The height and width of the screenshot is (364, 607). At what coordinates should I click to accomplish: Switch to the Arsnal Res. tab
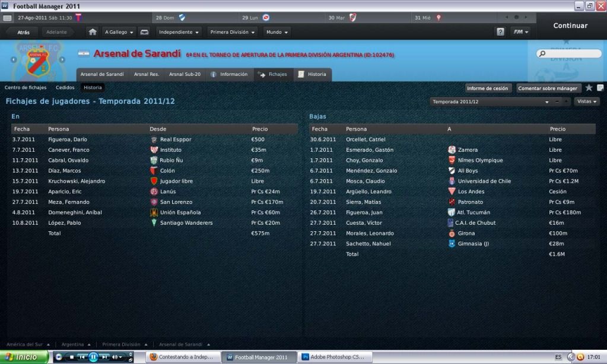point(147,74)
